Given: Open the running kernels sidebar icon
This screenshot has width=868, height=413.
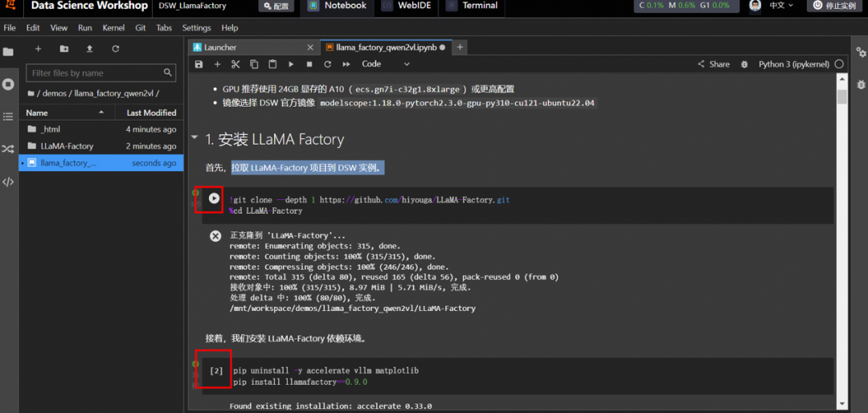Looking at the screenshot, I should [8, 84].
